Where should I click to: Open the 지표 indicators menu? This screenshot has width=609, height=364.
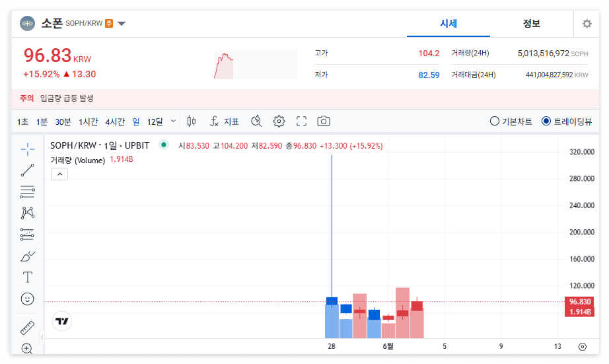pos(225,122)
